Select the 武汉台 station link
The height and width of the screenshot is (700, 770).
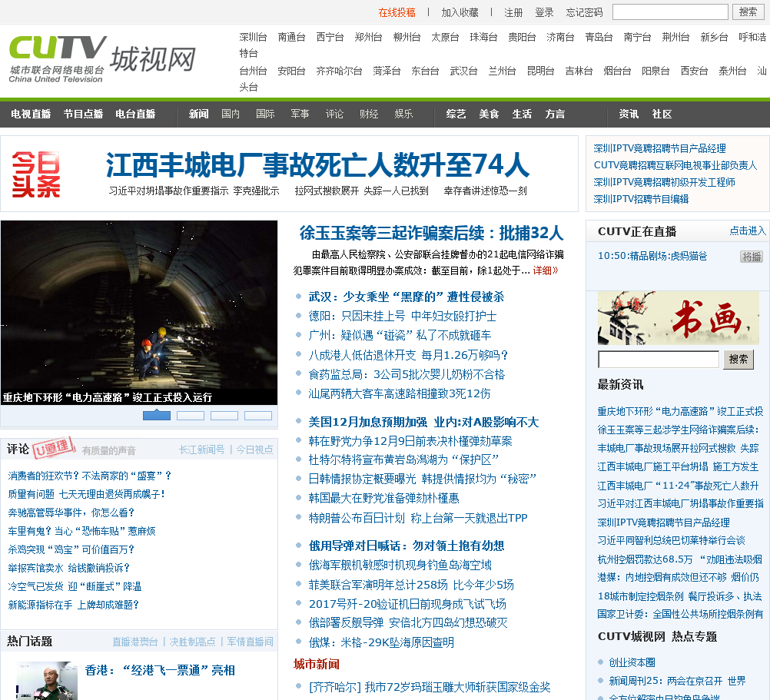[x=463, y=71]
